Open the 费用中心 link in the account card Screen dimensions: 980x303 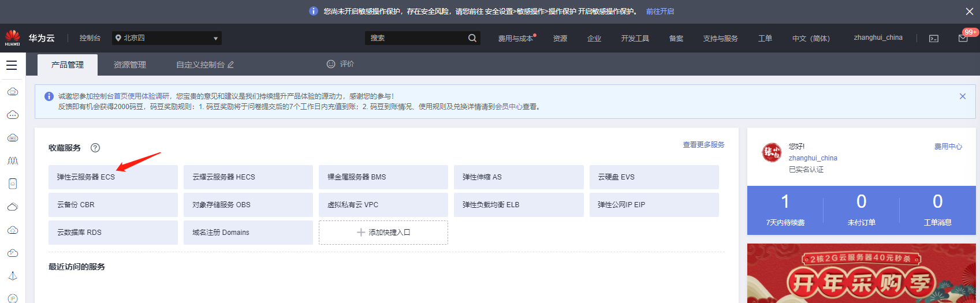pos(948,147)
